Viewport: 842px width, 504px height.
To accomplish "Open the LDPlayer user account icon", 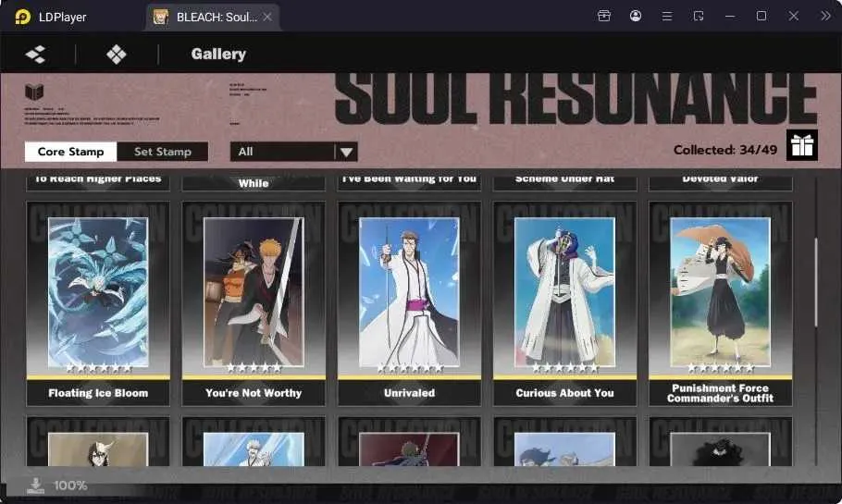I will [636, 16].
